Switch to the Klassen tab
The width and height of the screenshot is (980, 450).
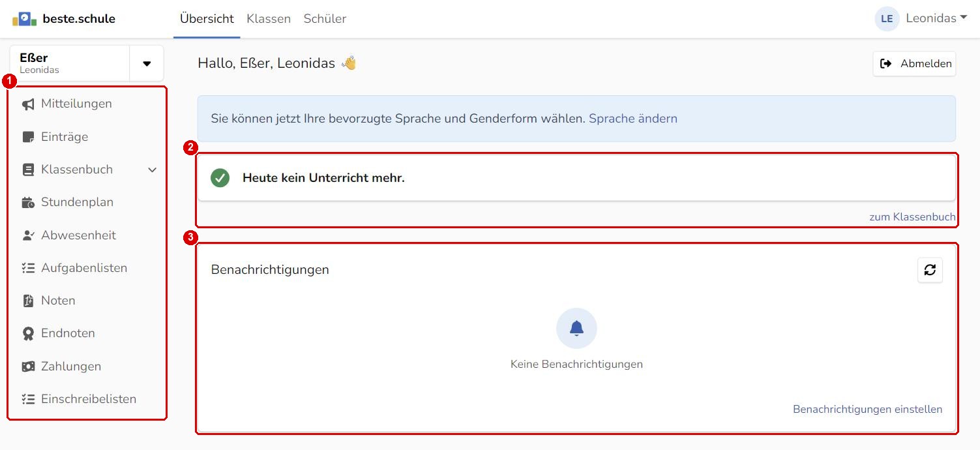[x=269, y=19]
